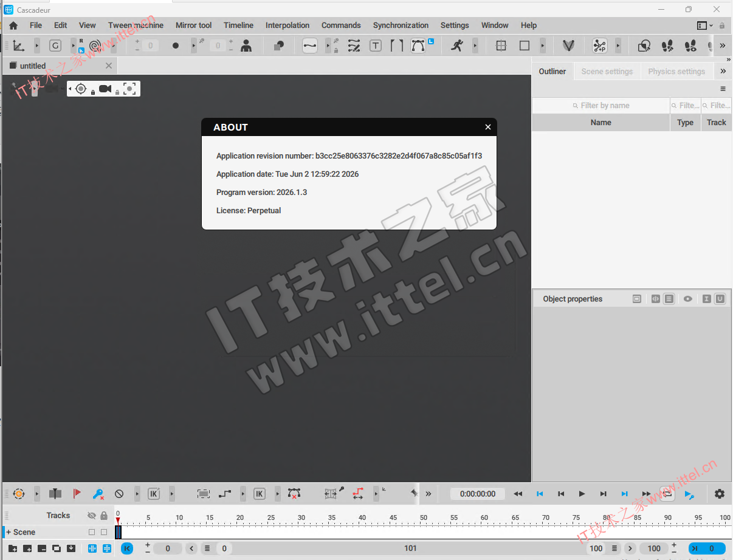Click the running figure AutoPhysics icon
Screen dimensions: 733x560
click(458, 46)
